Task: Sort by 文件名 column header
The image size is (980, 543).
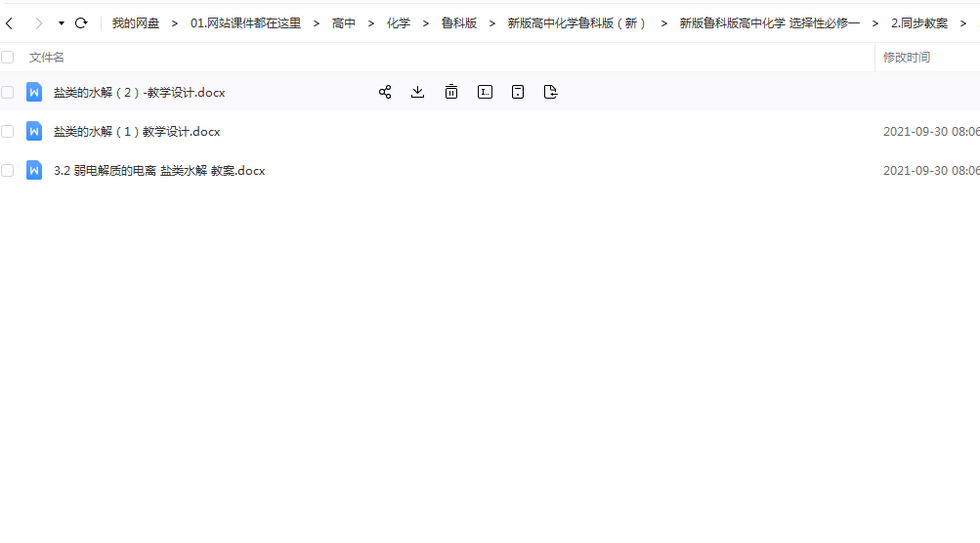Action: click(46, 58)
